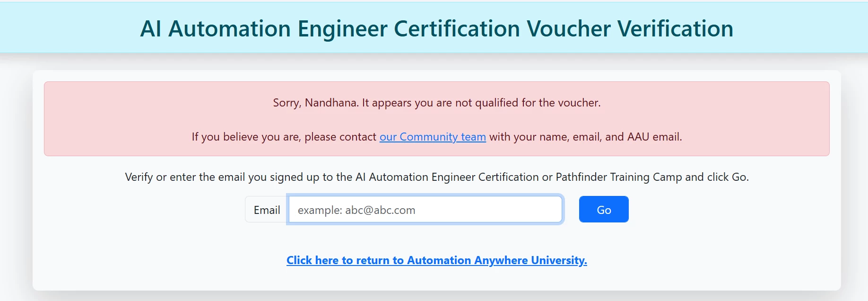
Task: Click the word 'Community' in the underlined link
Action: coord(429,137)
